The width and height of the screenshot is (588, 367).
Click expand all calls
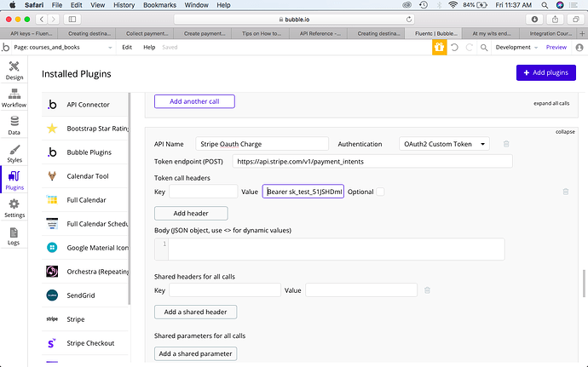coord(551,103)
